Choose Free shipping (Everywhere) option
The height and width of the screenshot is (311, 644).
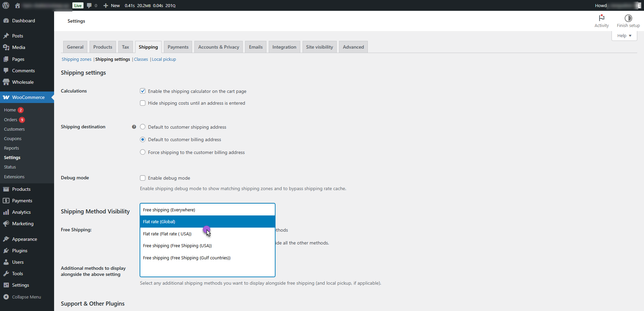pyautogui.click(x=208, y=210)
